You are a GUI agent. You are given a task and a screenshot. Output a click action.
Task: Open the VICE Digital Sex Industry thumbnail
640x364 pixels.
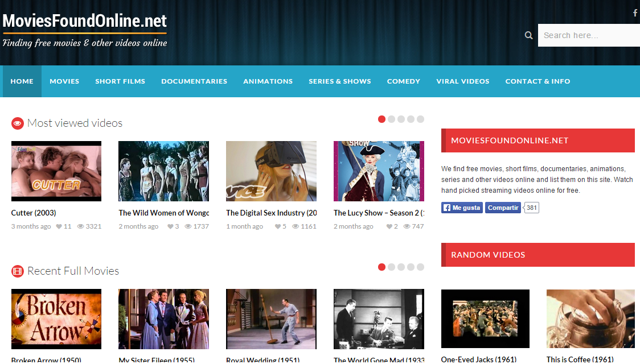coord(272,171)
